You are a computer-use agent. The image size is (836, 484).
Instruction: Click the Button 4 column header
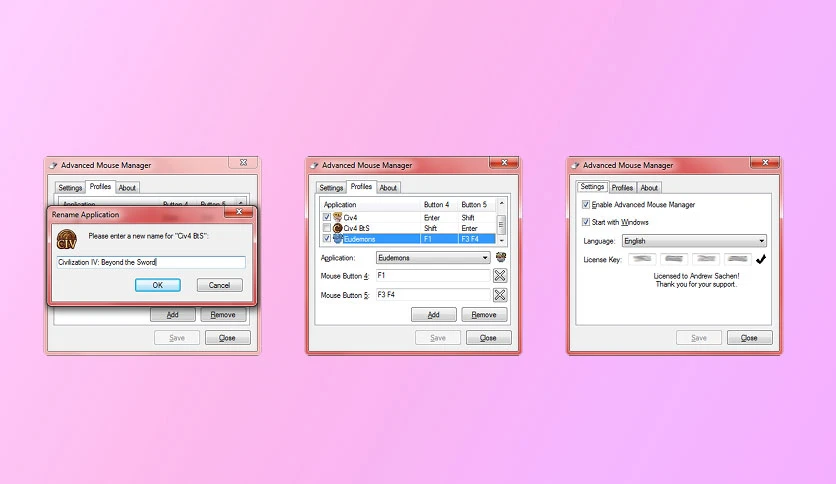[x=439, y=205]
